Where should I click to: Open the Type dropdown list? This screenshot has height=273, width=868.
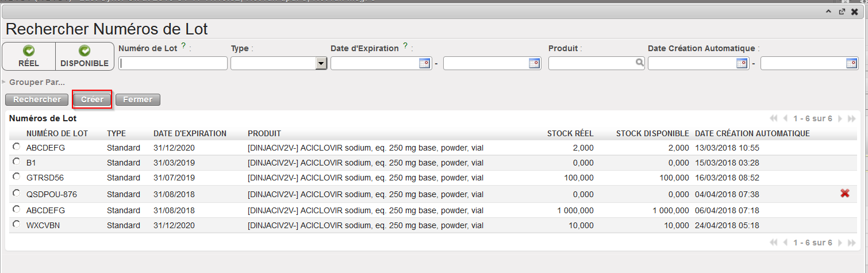[x=321, y=64]
